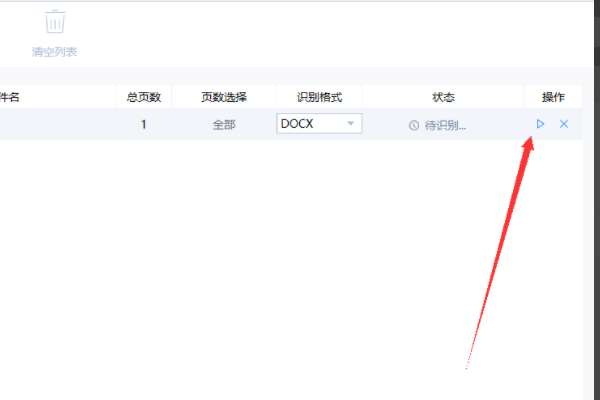The image size is (600, 400).
Task: Open the DOCX format combo box
Action: point(319,124)
